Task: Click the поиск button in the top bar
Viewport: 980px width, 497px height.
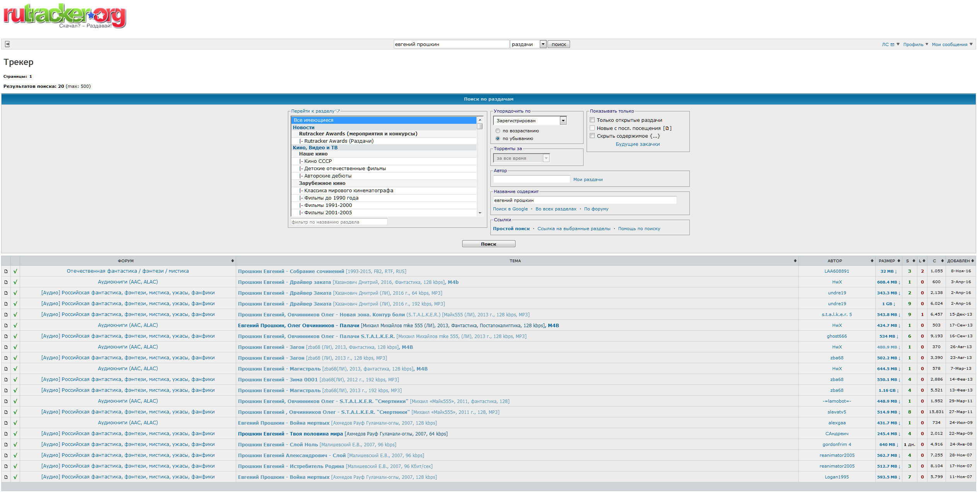Action: [558, 44]
